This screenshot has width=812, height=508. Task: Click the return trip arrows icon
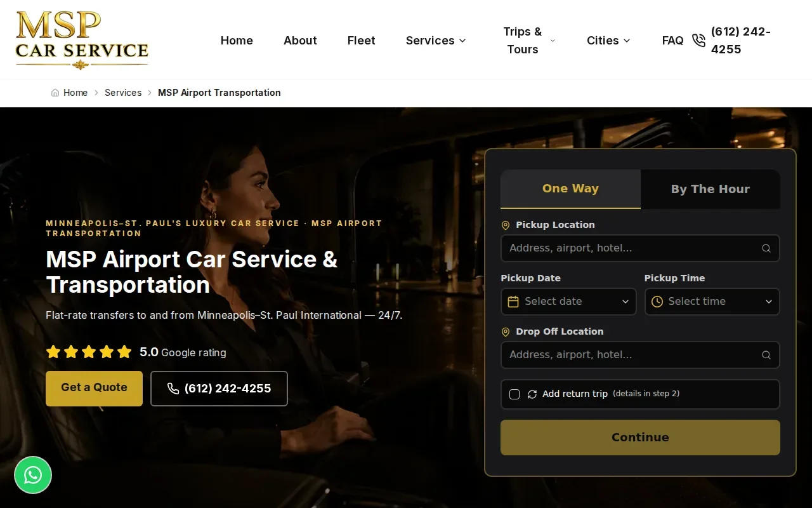[x=532, y=394]
